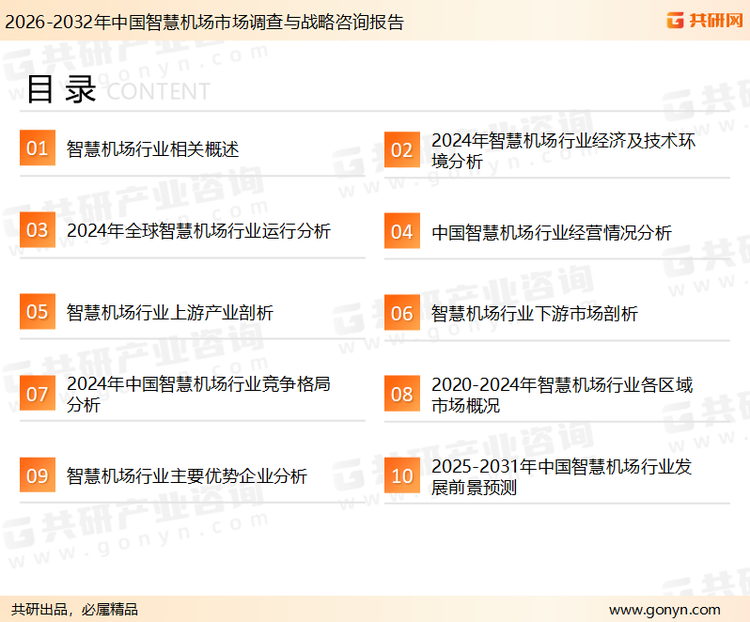The width and height of the screenshot is (750, 622).
Task: Open chapter 智慧机场行业相关概述
Action: pos(152,150)
